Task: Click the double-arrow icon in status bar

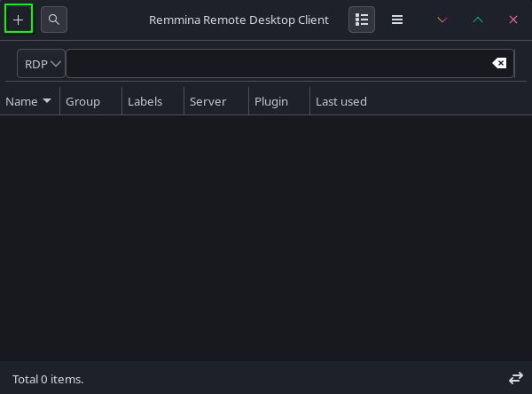Action: coord(515,378)
